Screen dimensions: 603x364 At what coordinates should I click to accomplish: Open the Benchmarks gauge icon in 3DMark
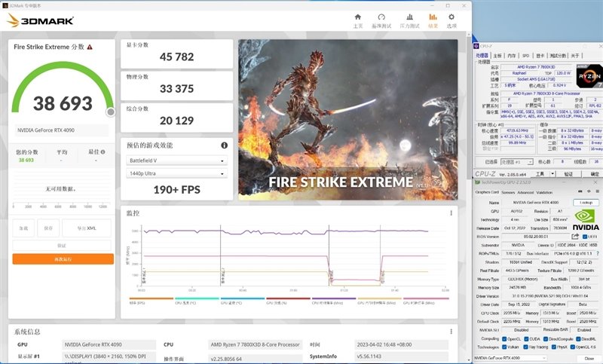(381, 17)
